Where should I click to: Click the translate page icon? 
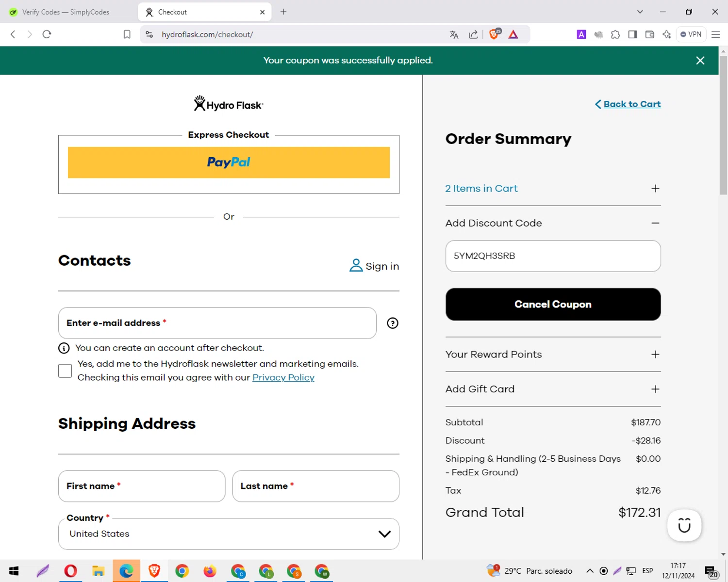(x=454, y=34)
